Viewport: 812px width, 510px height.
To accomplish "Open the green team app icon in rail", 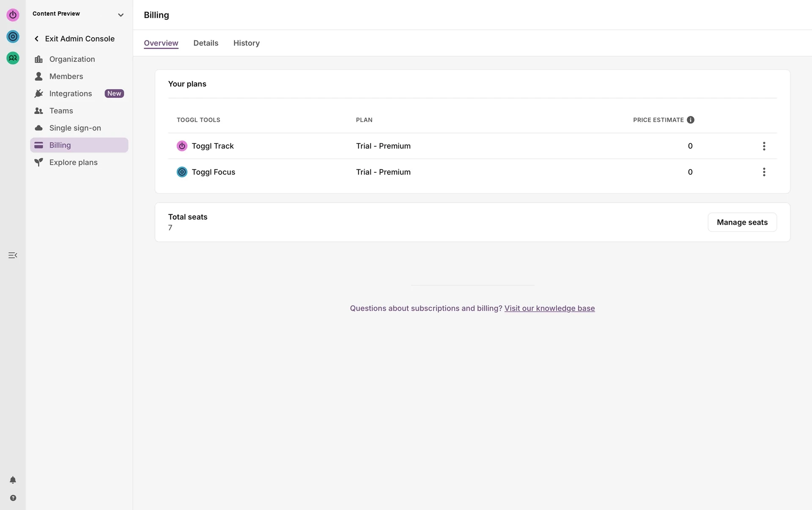I will click(13, 58).
